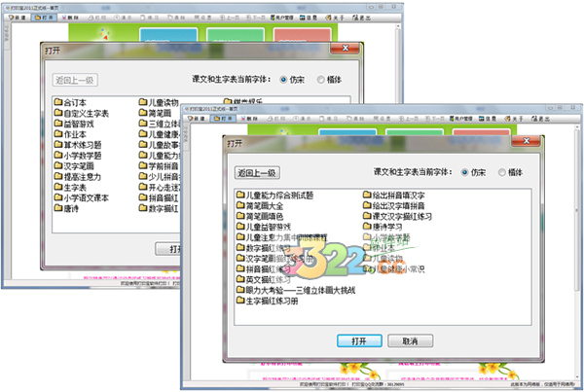Select 仿宋 radio in the back dialog
Screen dimensions: 584x392
pyautogui.click(x=283, y=80)
